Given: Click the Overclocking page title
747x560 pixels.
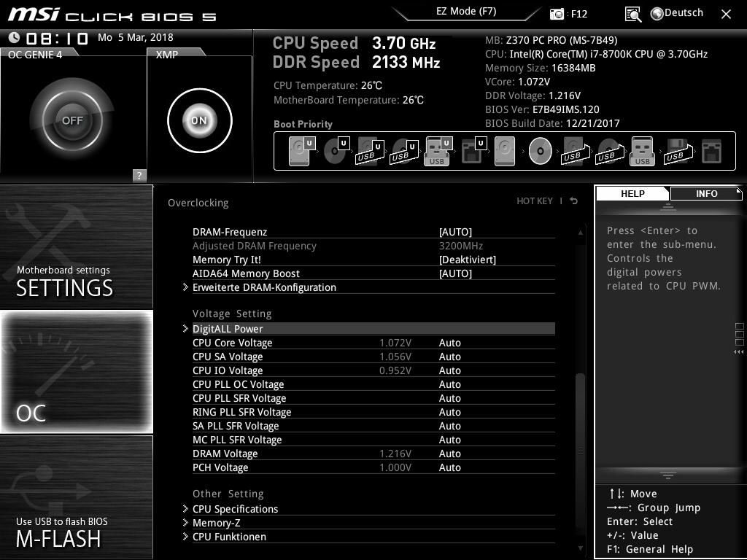Looking at the screenshot, I should [x=198, y=203].
